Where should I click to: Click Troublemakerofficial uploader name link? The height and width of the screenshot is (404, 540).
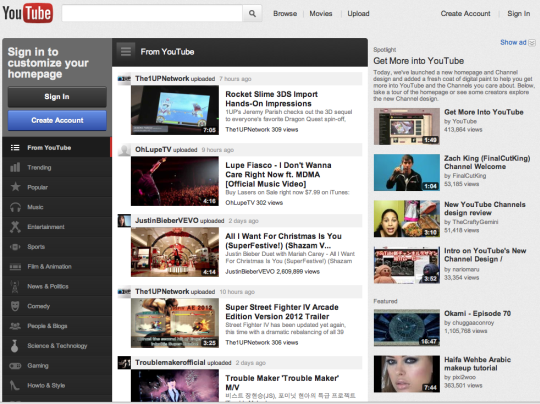(170, 363)
